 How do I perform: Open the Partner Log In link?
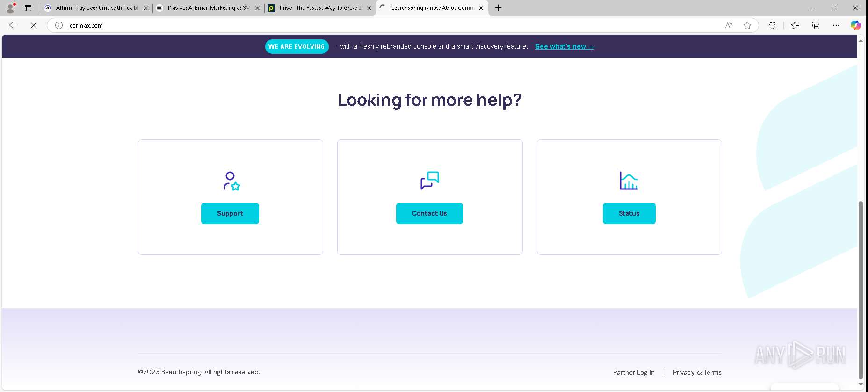pos(634,372)
